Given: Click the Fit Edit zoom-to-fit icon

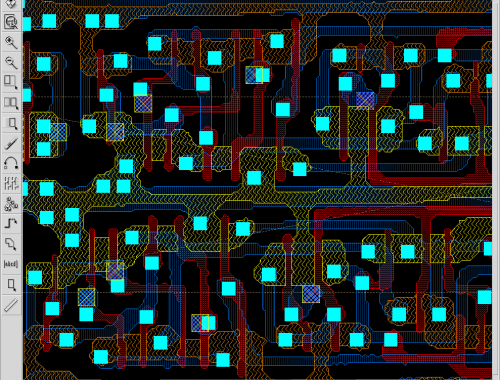Looking at the screenshot, I should 11,22.
